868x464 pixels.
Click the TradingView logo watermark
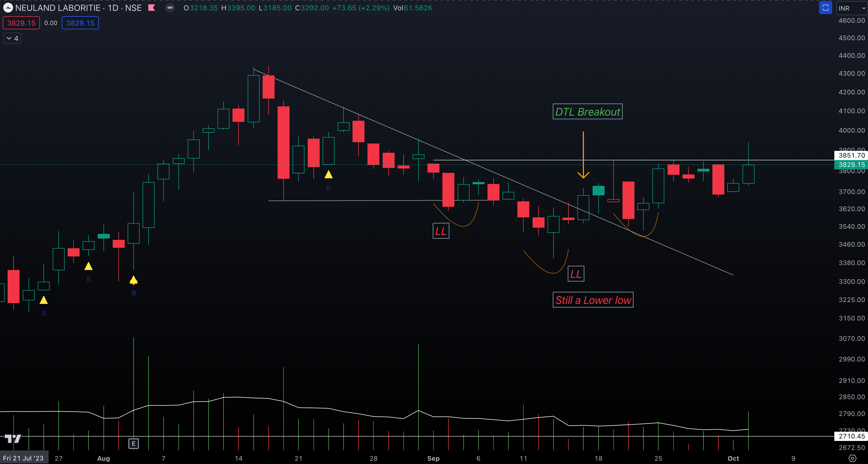(13, 438)
